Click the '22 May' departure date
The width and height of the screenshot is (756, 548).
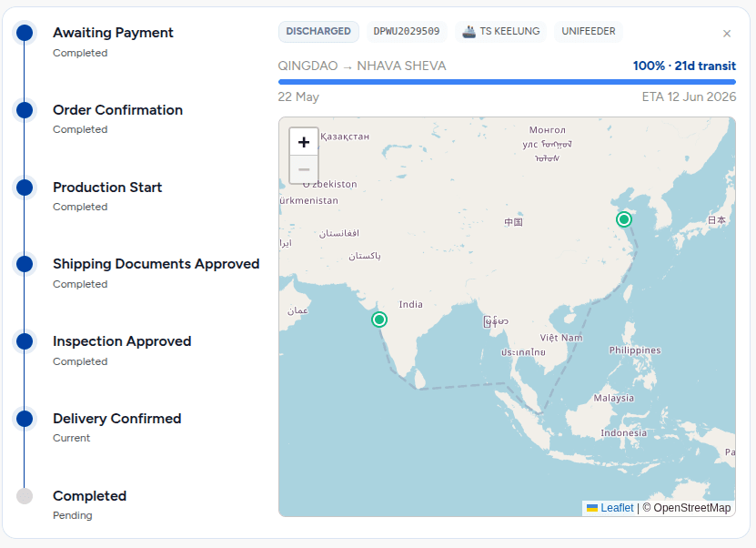[298, 97]
